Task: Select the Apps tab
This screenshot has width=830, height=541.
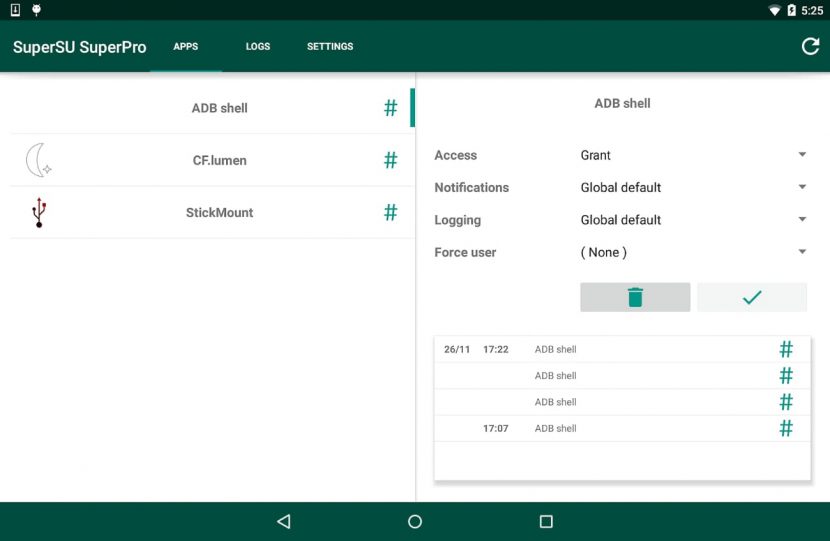Action: click(186, 46)
